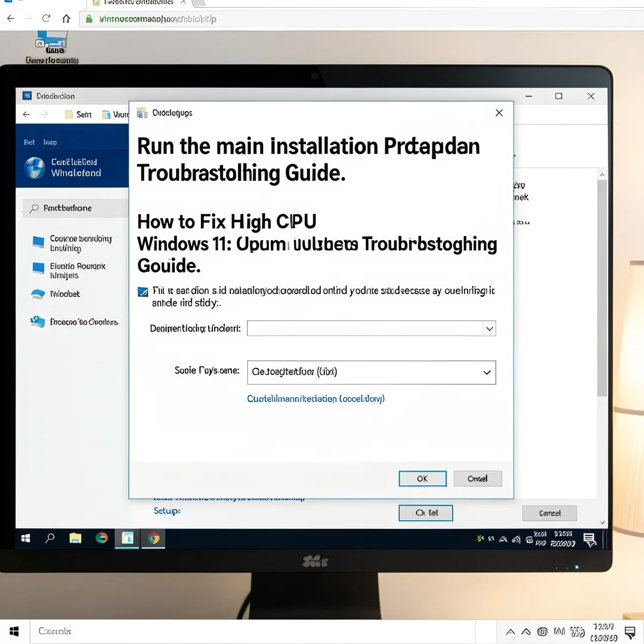
Task: Confirm the dialog with OK
Action: 423,478
